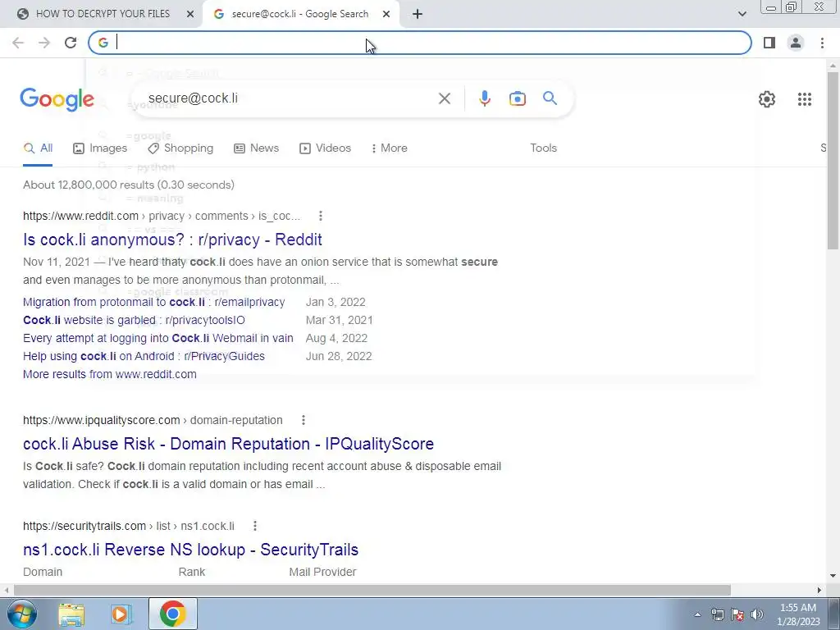
Task: Launch the media player taskbar icon
Action: (121, 614)
